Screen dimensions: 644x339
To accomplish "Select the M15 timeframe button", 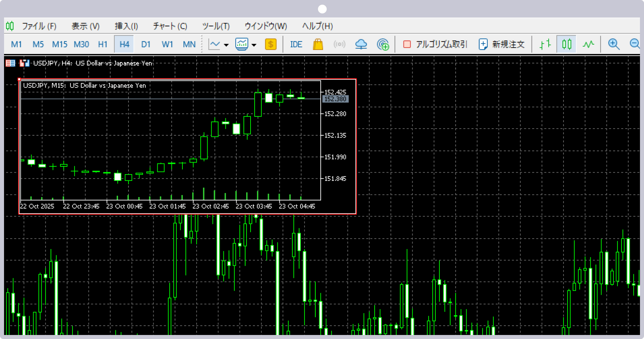I will click(59, 44).
